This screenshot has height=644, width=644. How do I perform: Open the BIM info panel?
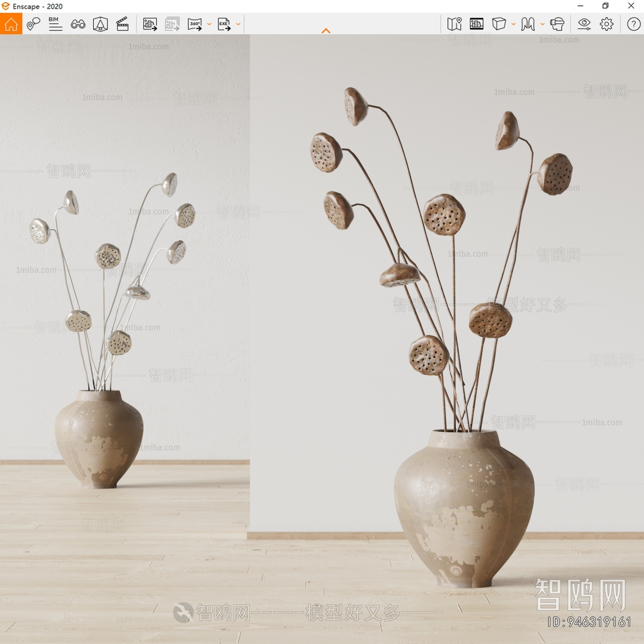pos(55,24)
